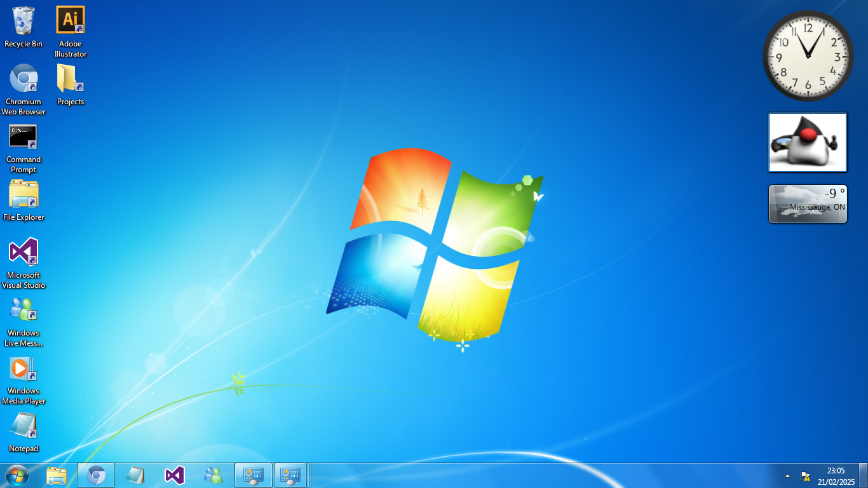Open Windows Live Messenger taskbar icon

click(x=214, y=475)
